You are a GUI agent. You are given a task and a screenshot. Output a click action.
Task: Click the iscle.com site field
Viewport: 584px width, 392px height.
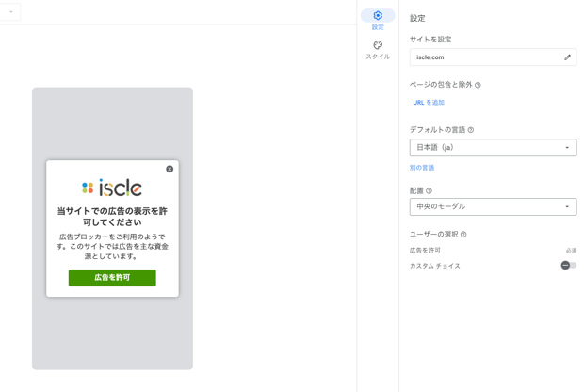(x=494, y=57)
